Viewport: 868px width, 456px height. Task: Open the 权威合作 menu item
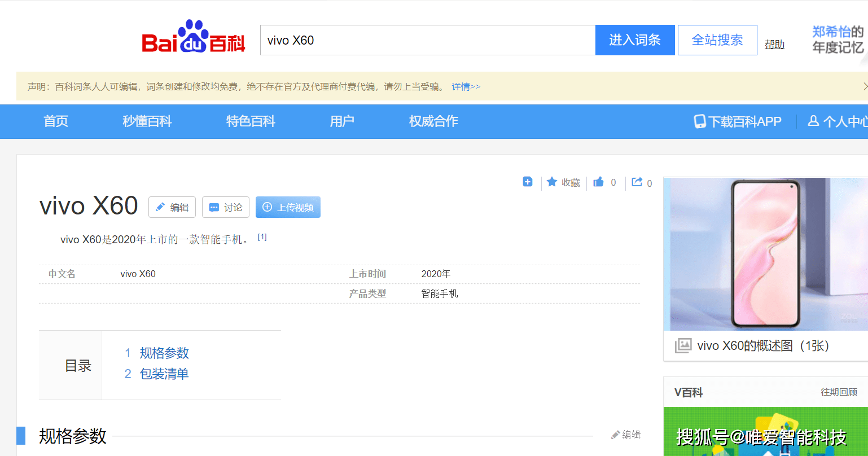(x=433, y=121)
